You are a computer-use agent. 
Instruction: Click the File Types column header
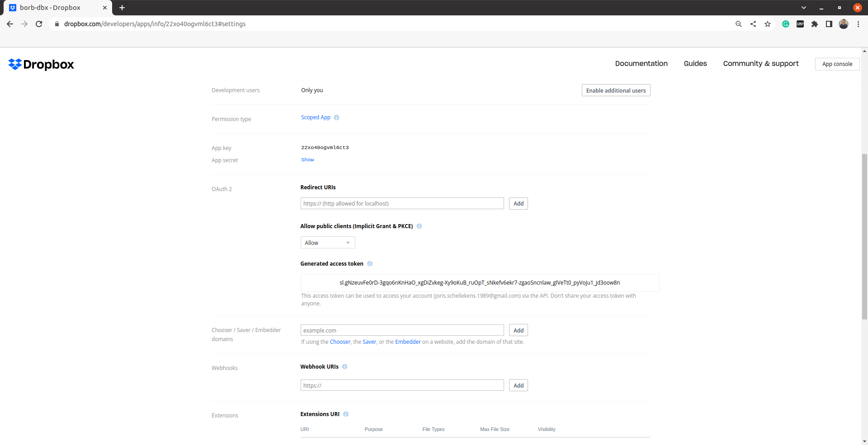[433, 430]
